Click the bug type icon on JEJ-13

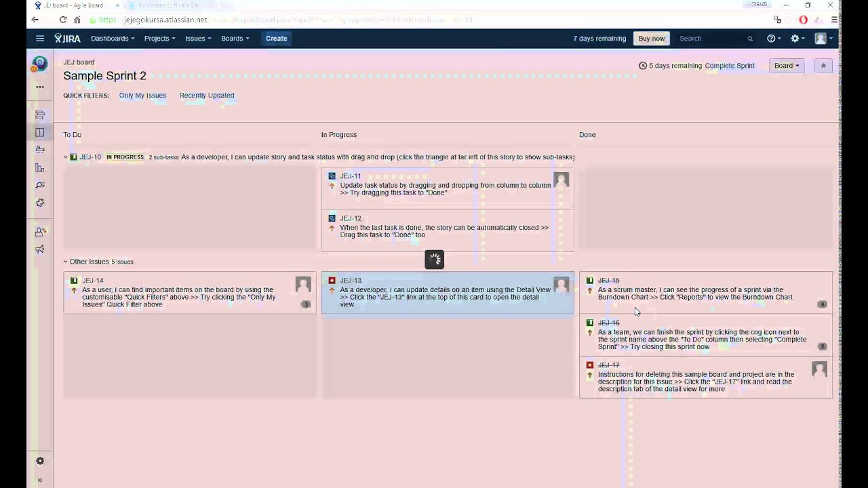click(x=332, y=281)
